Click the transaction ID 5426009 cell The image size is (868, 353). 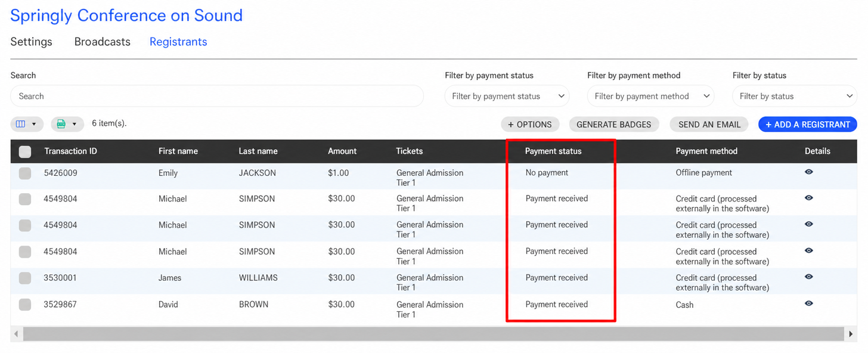[x=61, y=173]
